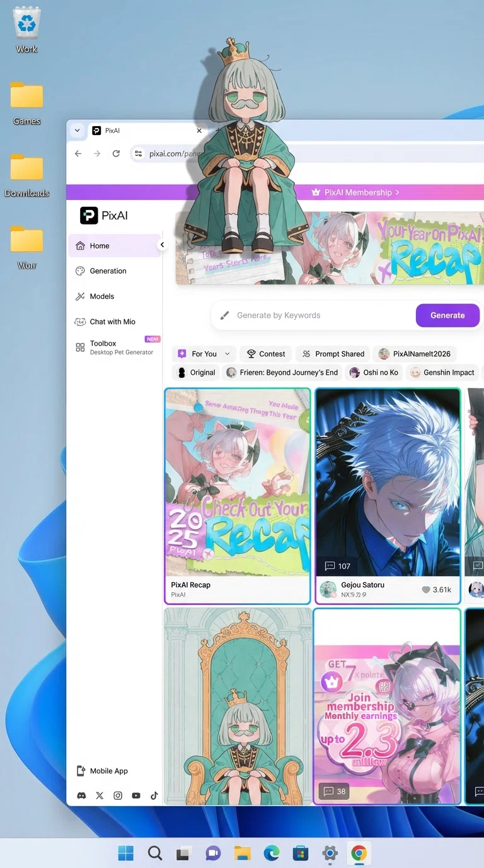Viewport: 484px width, 868px height.
Task: Open Gejou Satoru author avatar
Action: click(x=328, y=590)
